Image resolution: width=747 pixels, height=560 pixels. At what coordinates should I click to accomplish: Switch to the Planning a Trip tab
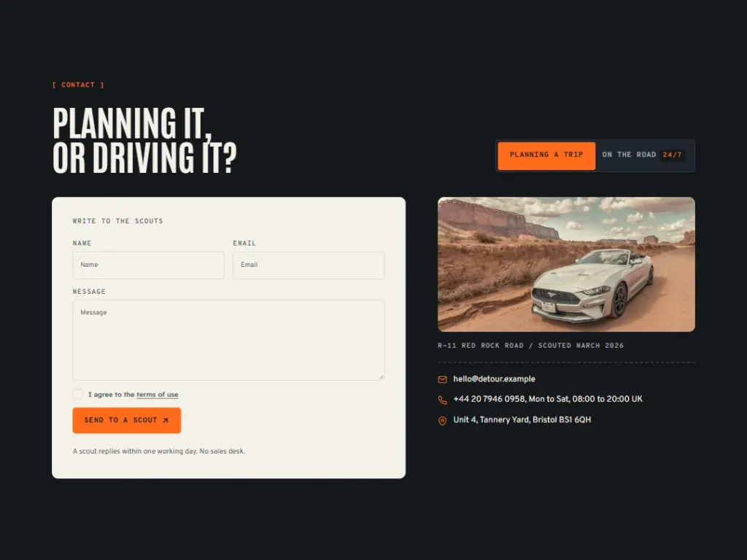[x=546, y=155]
